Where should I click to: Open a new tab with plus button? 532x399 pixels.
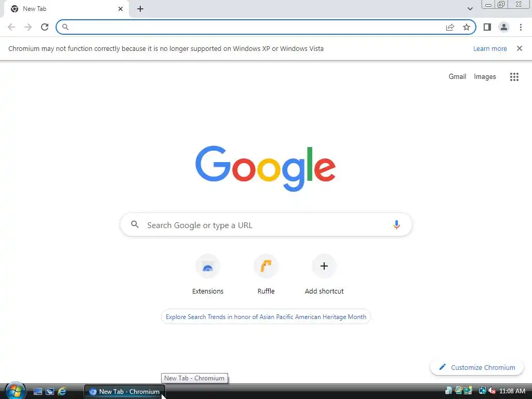click(x=140, y=9)
